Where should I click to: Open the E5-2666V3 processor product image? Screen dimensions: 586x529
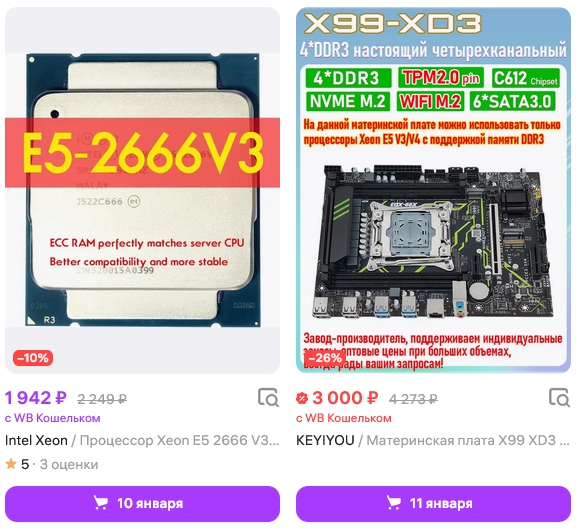point(142,190)
